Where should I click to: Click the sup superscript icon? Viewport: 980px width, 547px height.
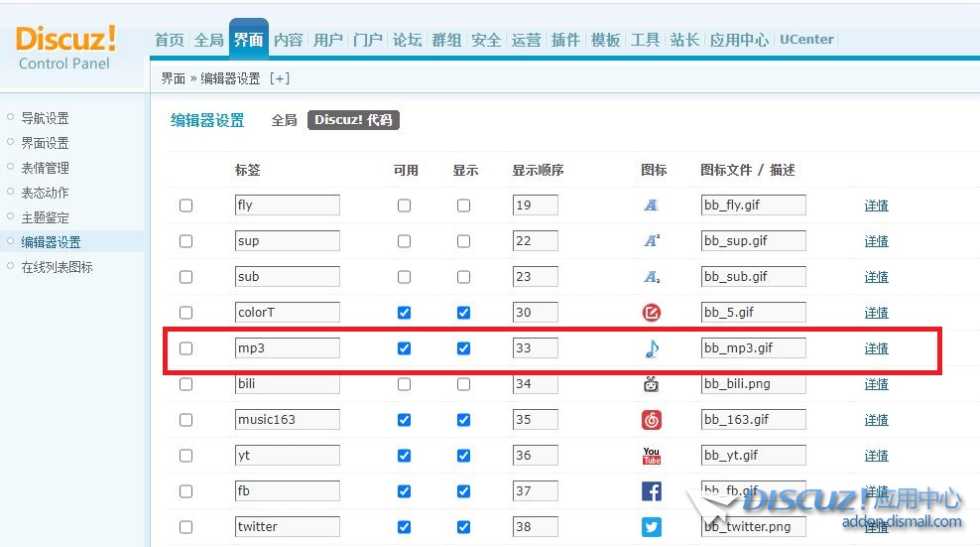coord(652,241)
